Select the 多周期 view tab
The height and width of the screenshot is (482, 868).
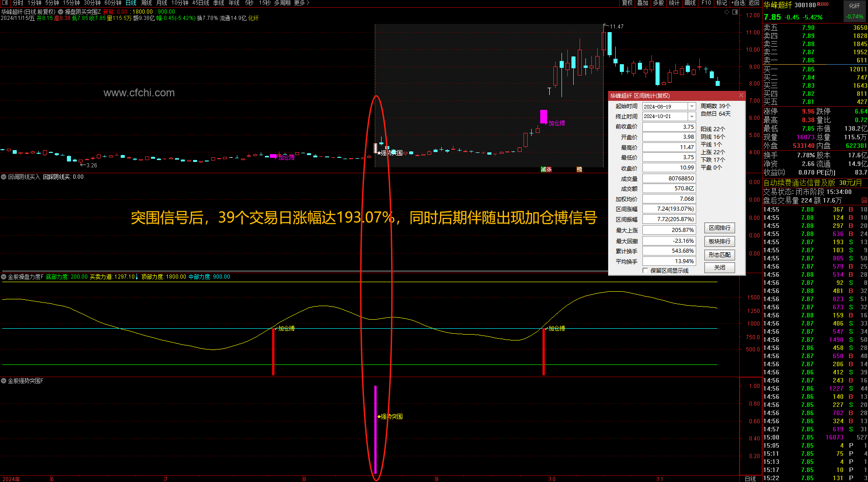pos(282,3)
